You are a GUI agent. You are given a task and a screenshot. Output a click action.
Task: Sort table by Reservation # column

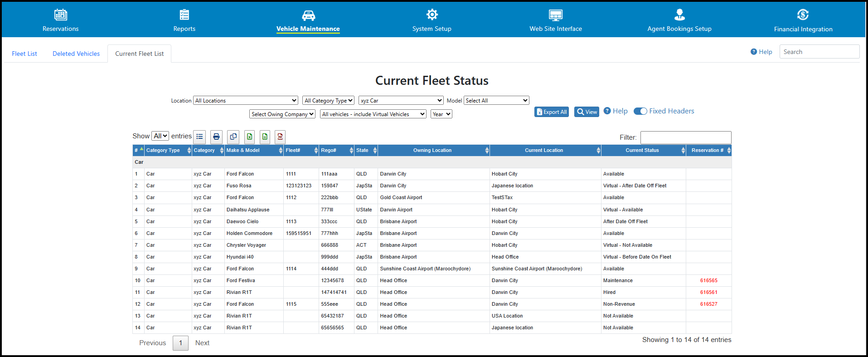[x=709, y=150]
